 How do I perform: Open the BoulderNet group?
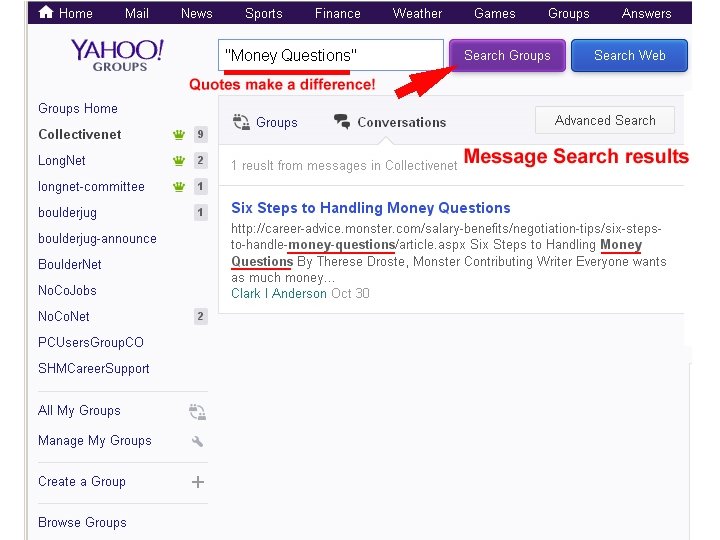70,264
